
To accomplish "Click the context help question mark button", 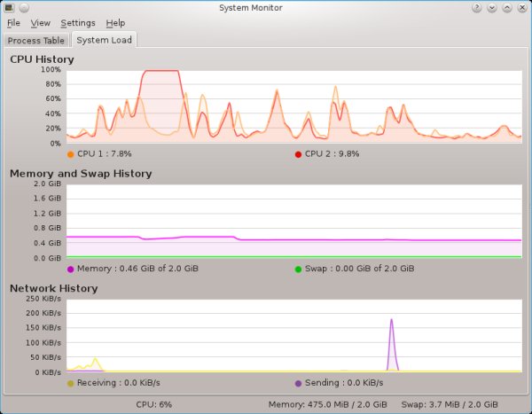I will 477,7.
